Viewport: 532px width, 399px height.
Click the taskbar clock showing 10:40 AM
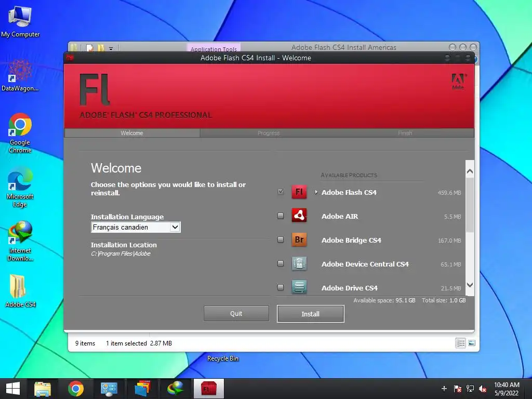pyautogui.click(x=507, y=389)
